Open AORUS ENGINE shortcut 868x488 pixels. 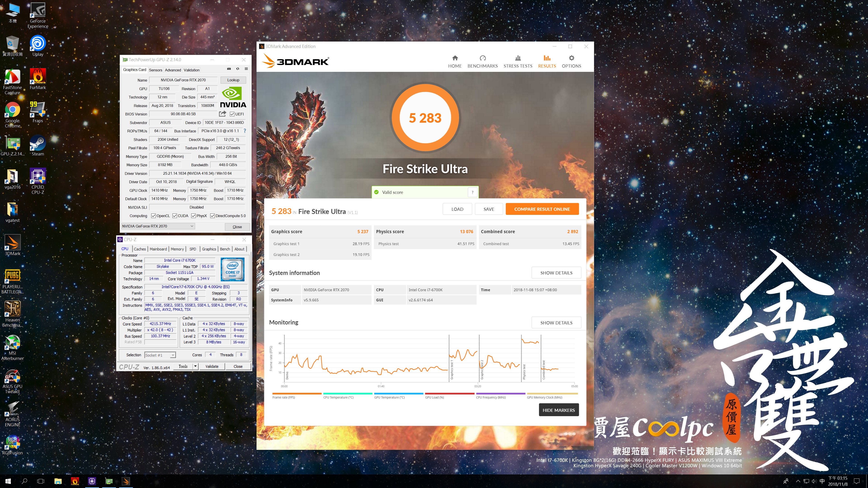[x=12, y=414]
